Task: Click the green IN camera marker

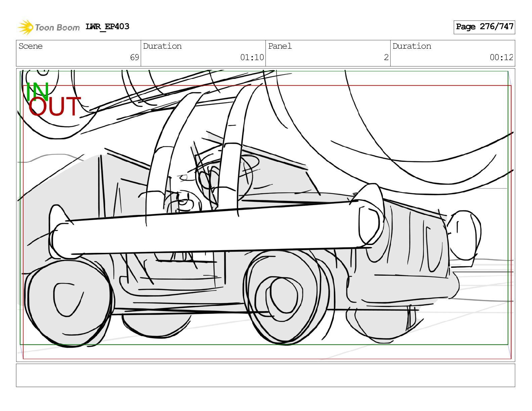Action: click(37, 91)
